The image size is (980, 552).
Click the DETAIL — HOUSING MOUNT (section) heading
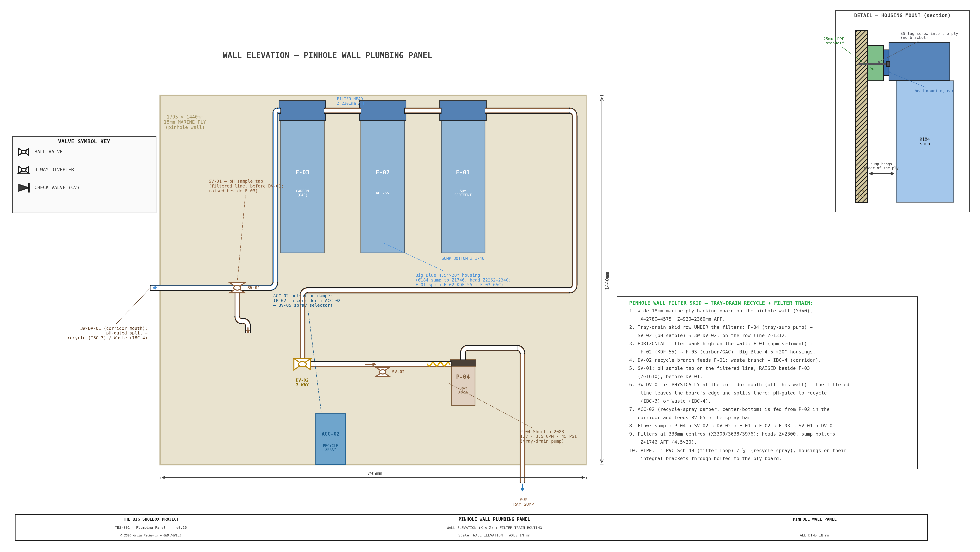coord(902,16)
